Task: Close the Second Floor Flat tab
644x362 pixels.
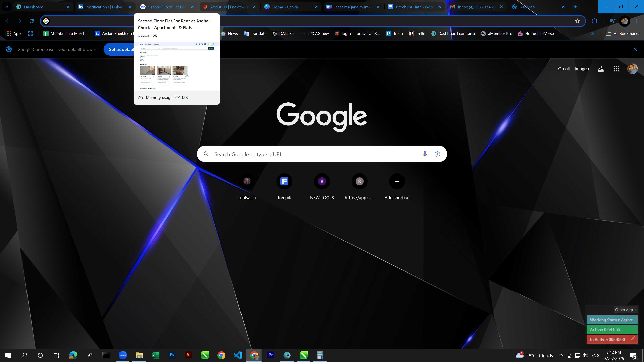Action: (192, 7)
